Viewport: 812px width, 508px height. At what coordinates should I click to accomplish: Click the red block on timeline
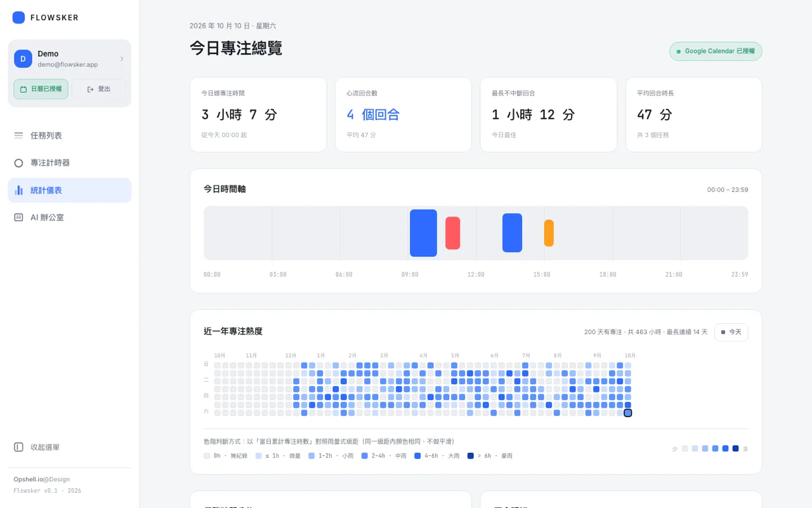tap(452, 233)
